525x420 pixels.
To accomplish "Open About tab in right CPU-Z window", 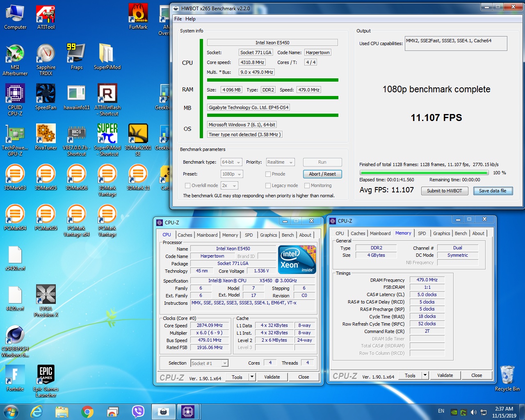I will [478, 233].
